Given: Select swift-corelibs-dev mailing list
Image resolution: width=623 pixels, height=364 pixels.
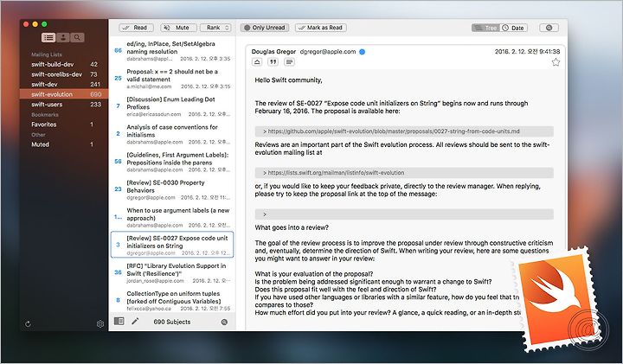Looking at the screenshot, I should pos(64,74).
